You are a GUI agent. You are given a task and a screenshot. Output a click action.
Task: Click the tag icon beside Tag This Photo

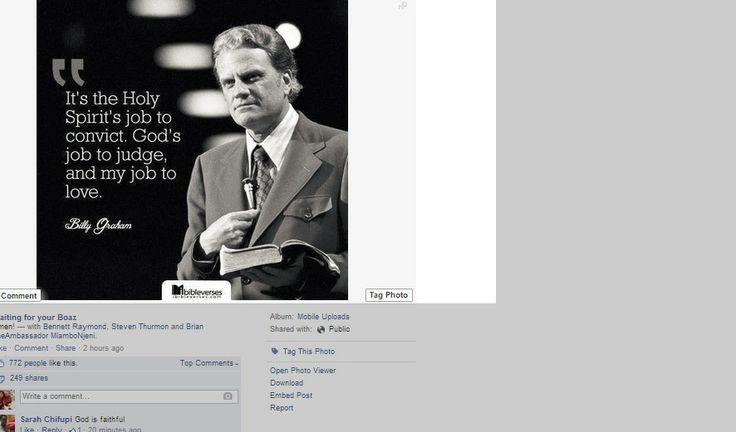tap(275, 351)
